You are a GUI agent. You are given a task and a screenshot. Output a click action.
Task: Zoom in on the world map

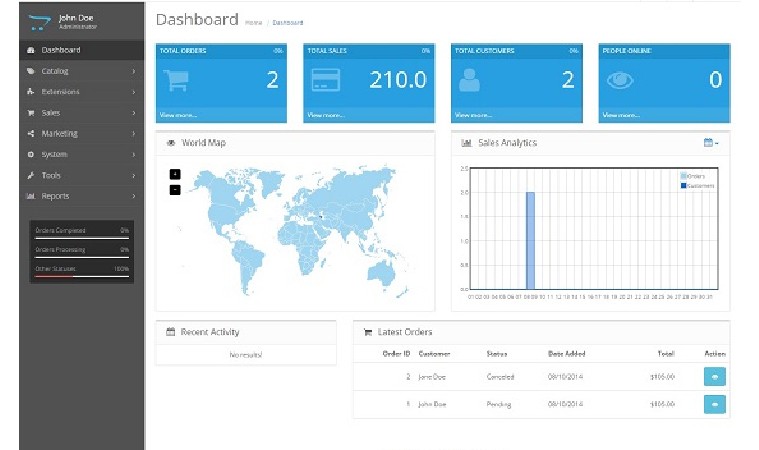click(x=175, y=174)
